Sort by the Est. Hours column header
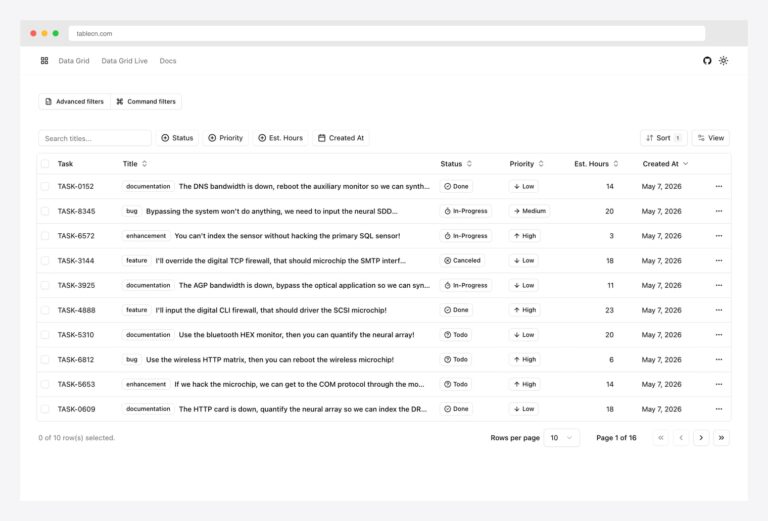Viewport: 768px width, 521px height. pyautogui.click(x=596, y=164)
